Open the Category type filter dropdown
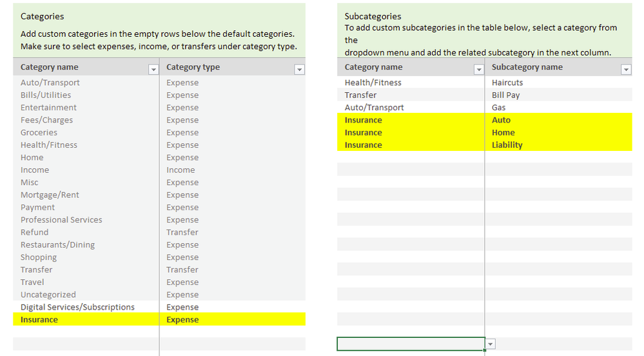644x356 pixels. [299, 70]
